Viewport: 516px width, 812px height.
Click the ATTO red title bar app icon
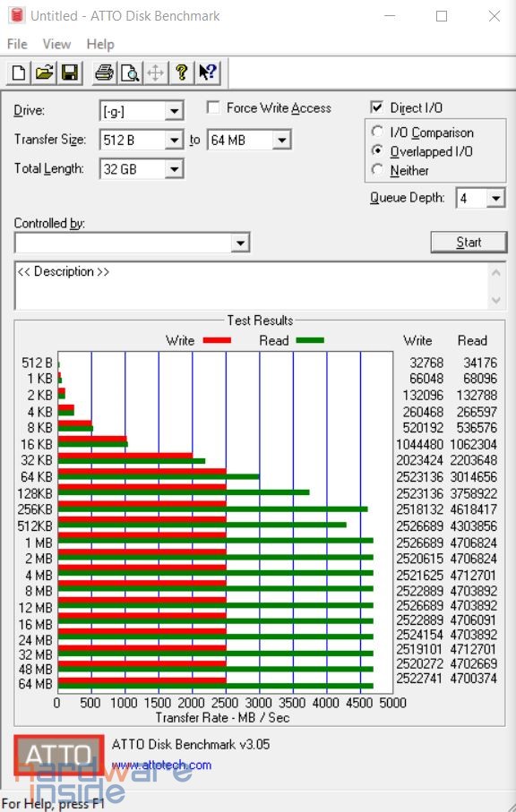(17, 15)
